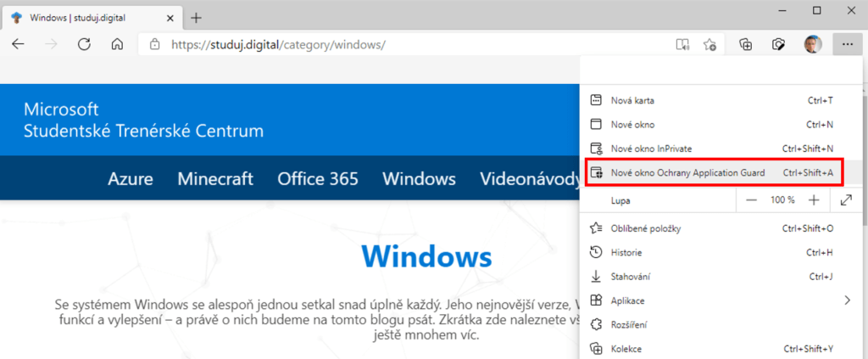Click the address bar with studuj.digital URL
This screenshot has width=868, height=359.
(407, 44)
